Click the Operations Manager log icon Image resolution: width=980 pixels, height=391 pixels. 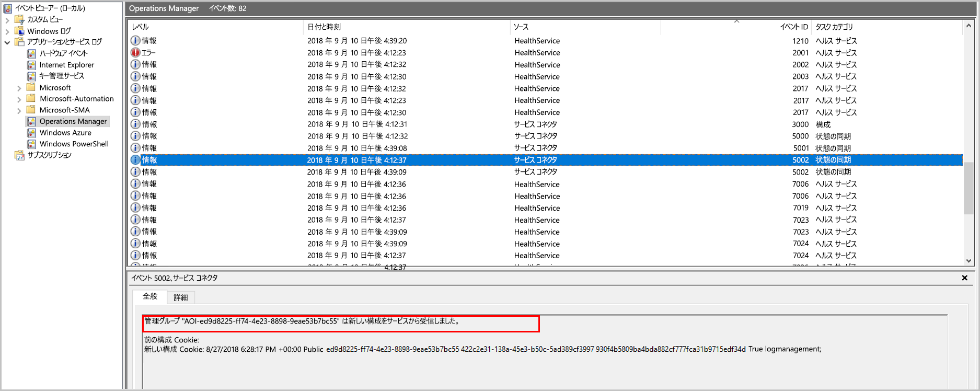pyautogui.click(x=31, y=121)
